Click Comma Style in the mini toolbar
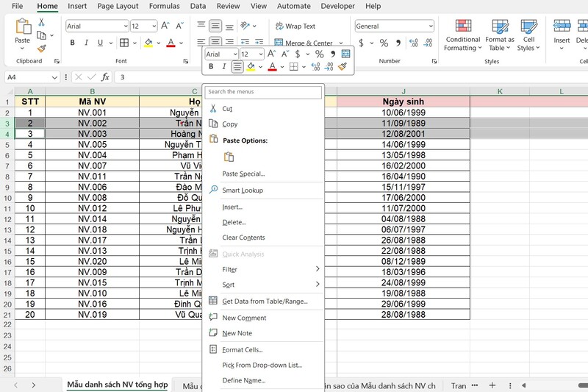The width and height of the screenshot is (588, 392). [333, 54]
